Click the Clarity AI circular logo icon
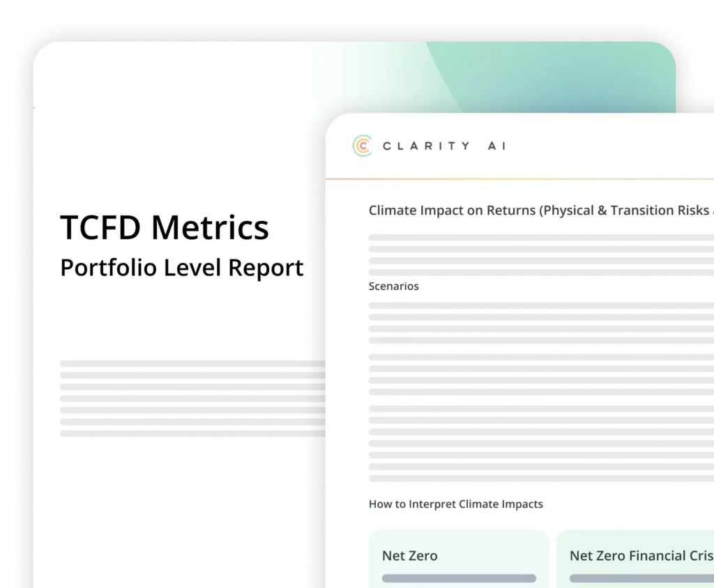The image size is (714, 588). tap(363, 146)
